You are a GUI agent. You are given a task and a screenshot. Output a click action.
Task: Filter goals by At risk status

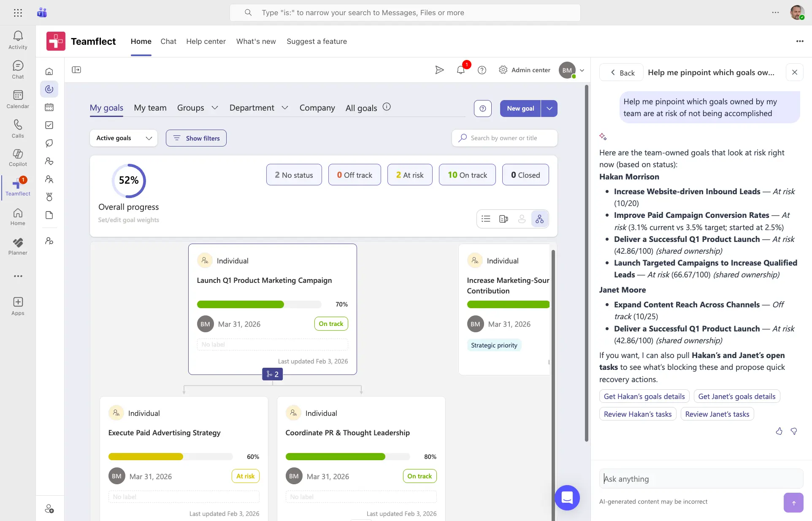point(410,175)
